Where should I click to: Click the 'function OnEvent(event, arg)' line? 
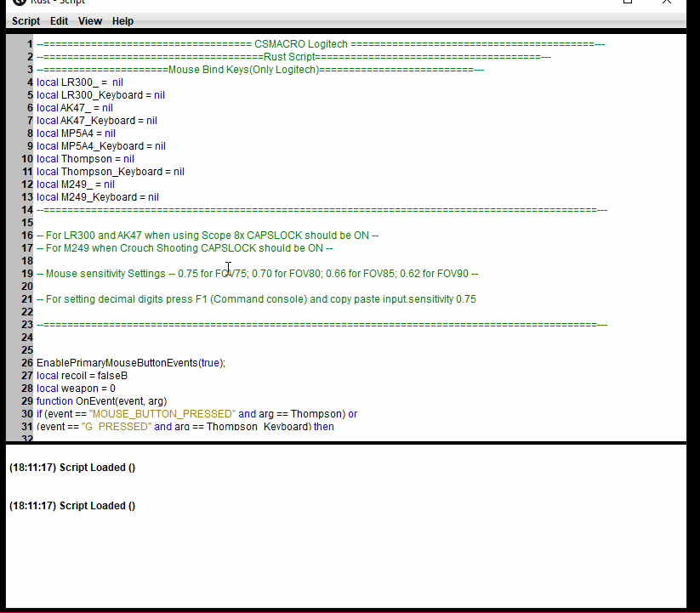click(x=102, y=401)
